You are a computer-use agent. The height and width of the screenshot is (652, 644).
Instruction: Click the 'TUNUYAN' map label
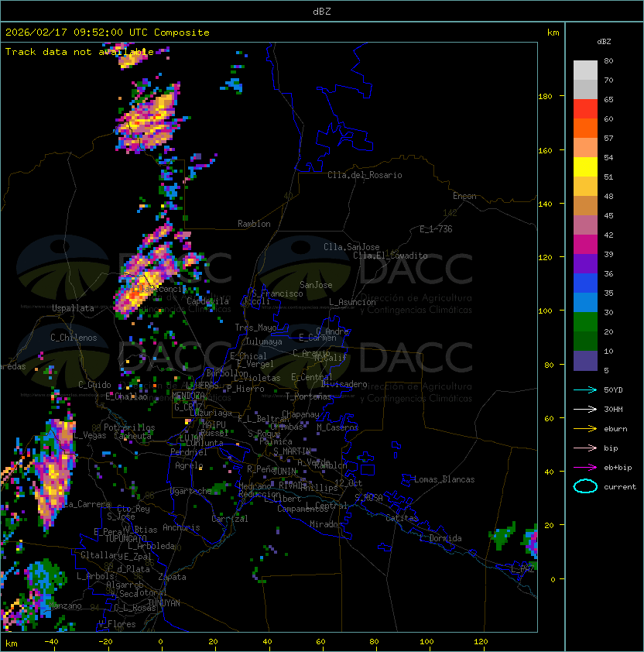[164, 602]
